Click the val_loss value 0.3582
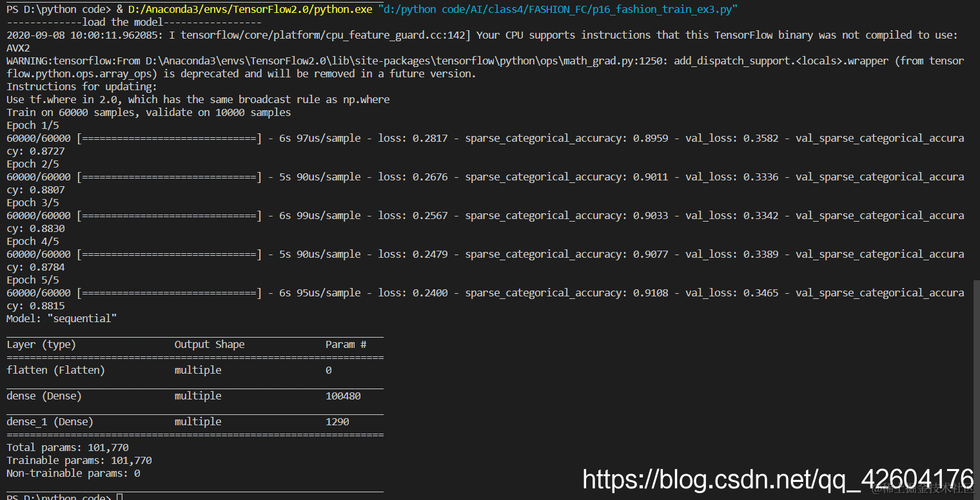The height and width of the screenshot is (500, 980). pos(761,138)
